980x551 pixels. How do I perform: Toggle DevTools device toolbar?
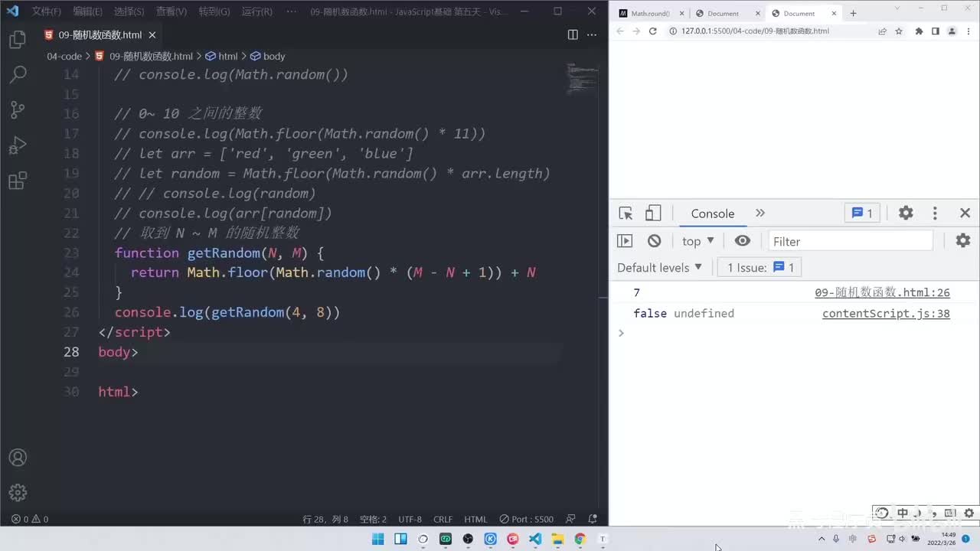[653, 214]
